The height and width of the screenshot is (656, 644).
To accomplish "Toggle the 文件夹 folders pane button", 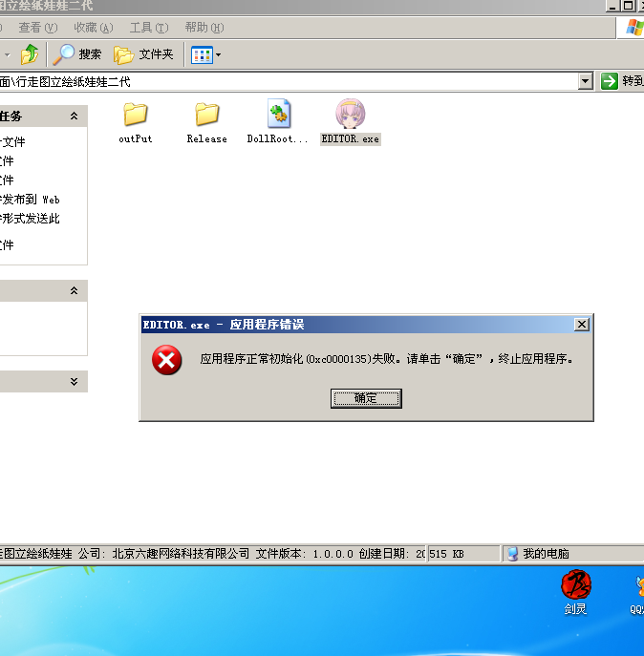I will click(143, 54).
